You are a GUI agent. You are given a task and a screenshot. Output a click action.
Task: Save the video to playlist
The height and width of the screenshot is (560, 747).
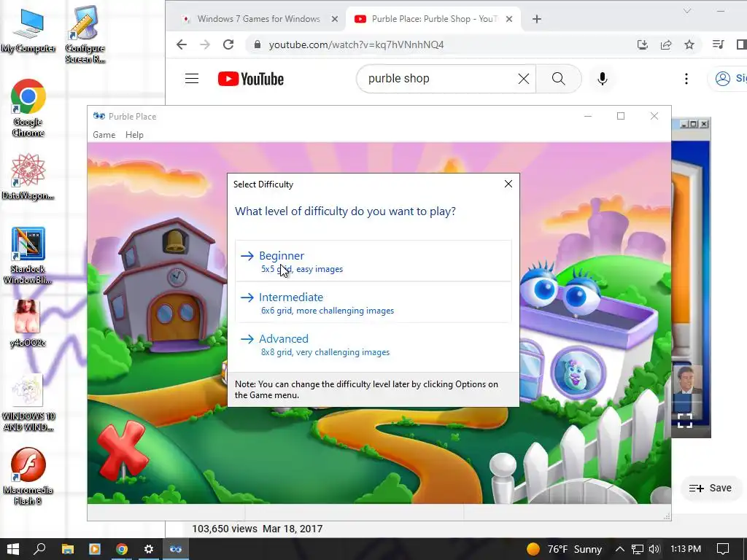tap(711, 488)
